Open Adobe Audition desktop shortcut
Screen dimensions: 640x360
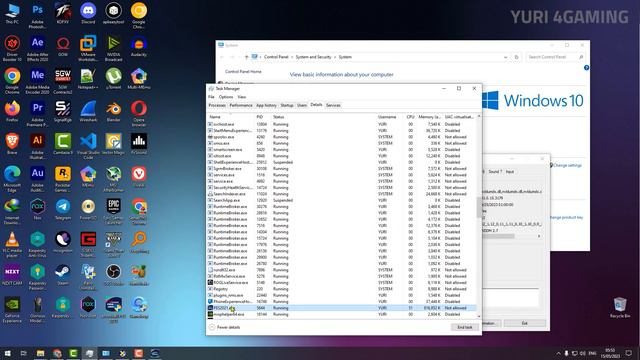pyautogui.click(x=37, y=179)
